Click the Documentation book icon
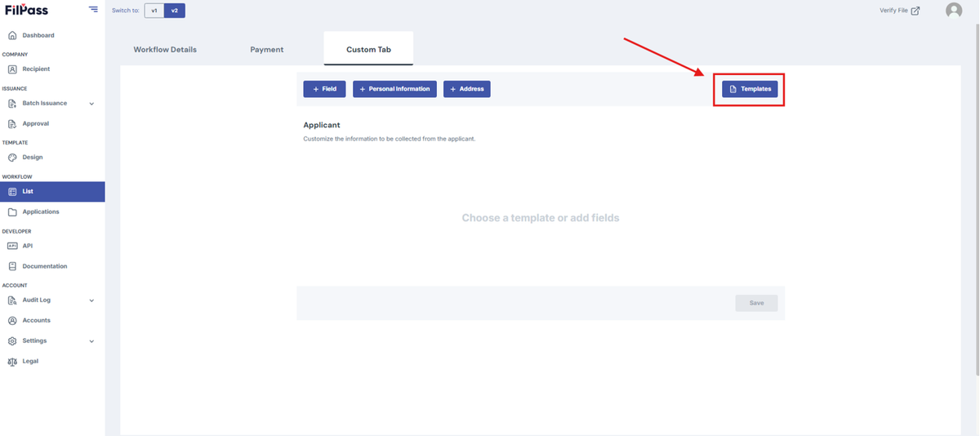 pyautogui.click(x=12, y=266)
